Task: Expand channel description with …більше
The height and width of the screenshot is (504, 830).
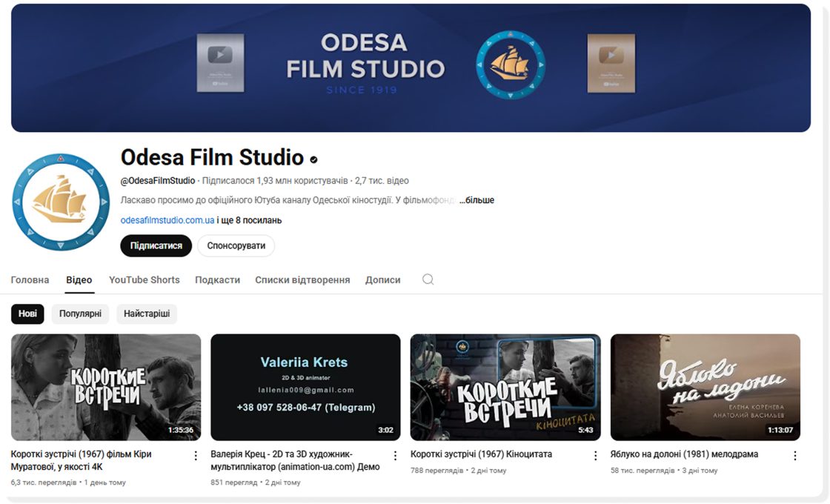Action: (x=477, y=200)
